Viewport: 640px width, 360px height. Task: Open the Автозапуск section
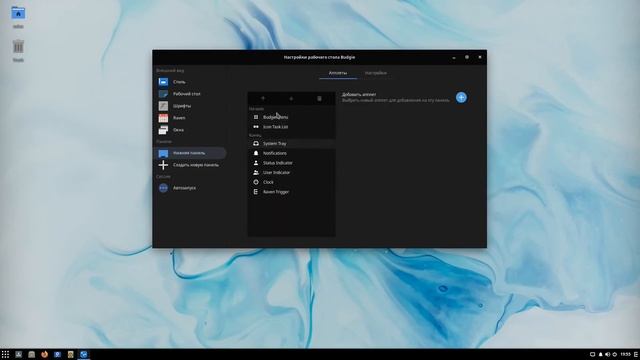[x=190, y=188]
